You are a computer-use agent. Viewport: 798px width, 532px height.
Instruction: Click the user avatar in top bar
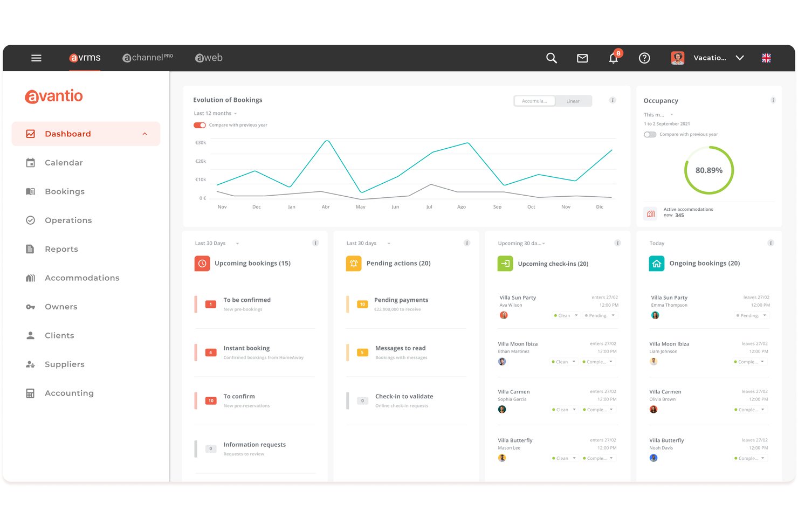678,58
